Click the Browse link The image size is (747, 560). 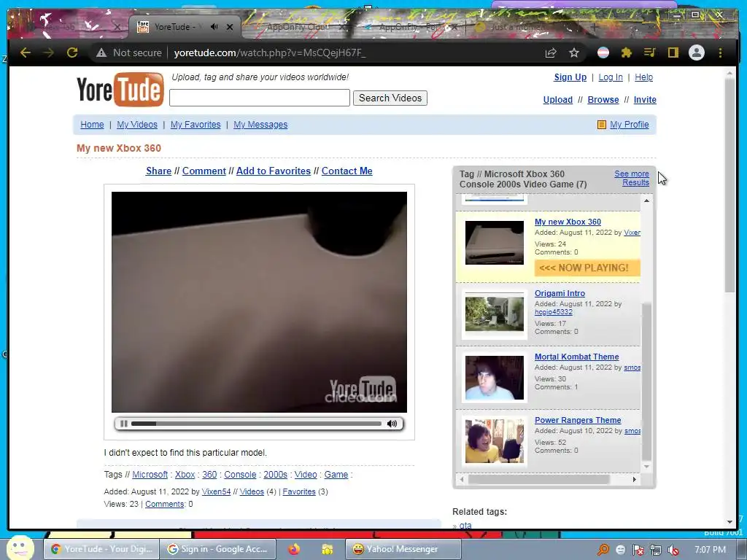(x=603, y=100)
